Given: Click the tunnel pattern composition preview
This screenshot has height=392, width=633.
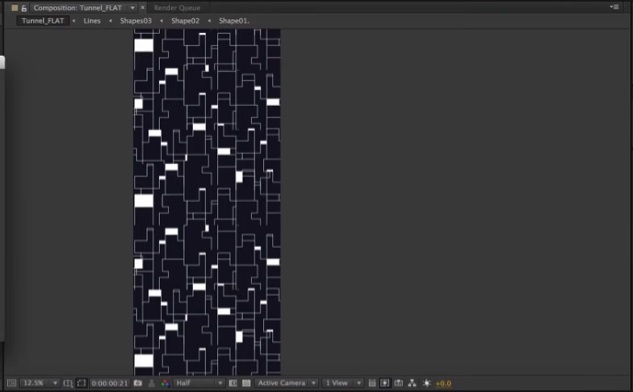Looking at the screenshot, I should [207, 202].
